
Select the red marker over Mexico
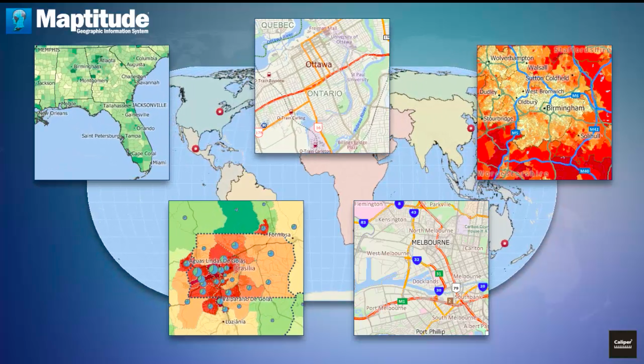(x=195, y=149)
